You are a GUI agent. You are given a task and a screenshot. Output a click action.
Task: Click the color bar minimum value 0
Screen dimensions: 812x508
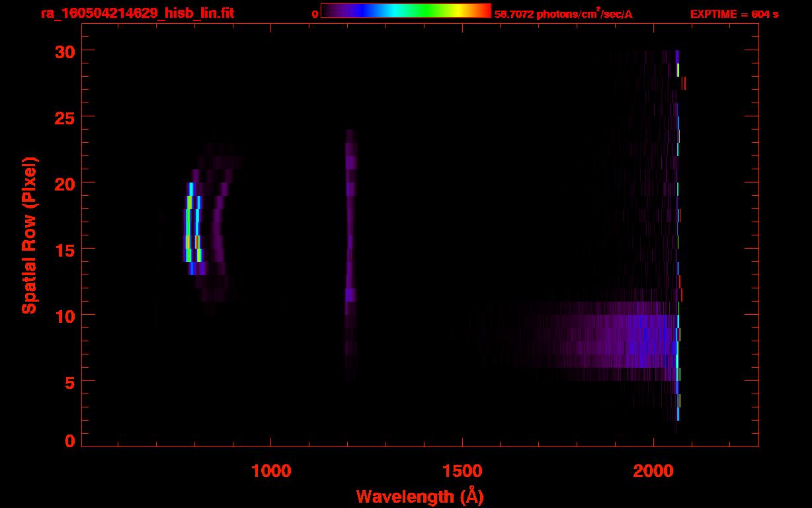(x=315, y=14)
